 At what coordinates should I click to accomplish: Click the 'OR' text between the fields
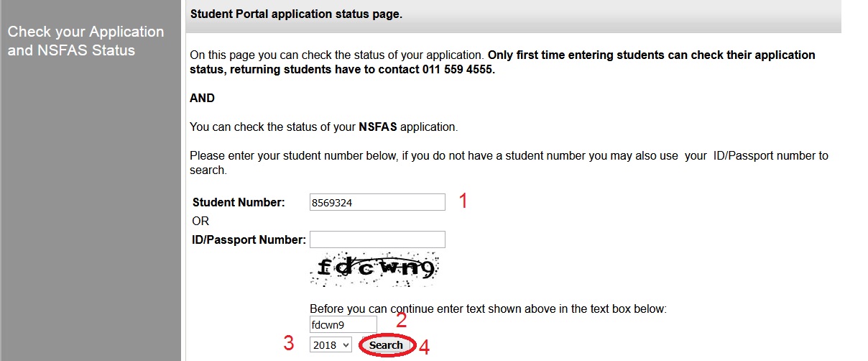200,221
